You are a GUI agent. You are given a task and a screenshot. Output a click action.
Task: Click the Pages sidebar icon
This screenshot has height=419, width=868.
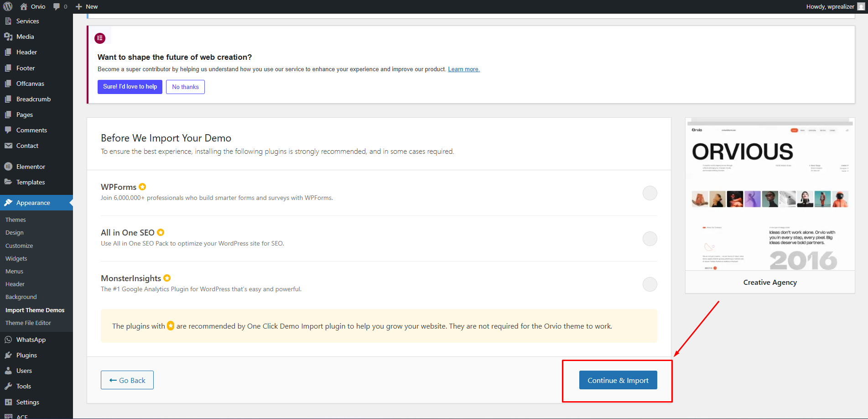pos(8,115)
